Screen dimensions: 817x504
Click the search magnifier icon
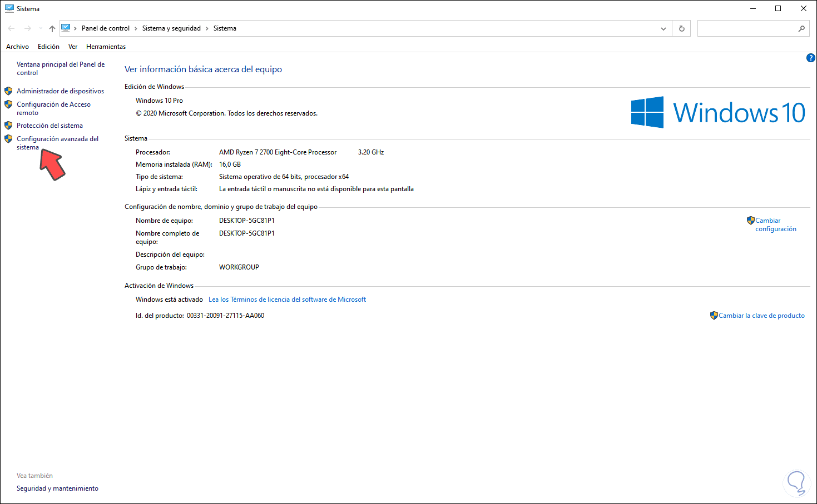click(x=801, y=28)
